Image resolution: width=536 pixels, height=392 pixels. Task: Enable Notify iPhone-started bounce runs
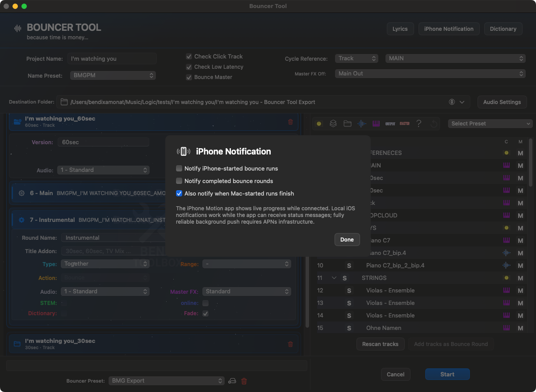179,168
